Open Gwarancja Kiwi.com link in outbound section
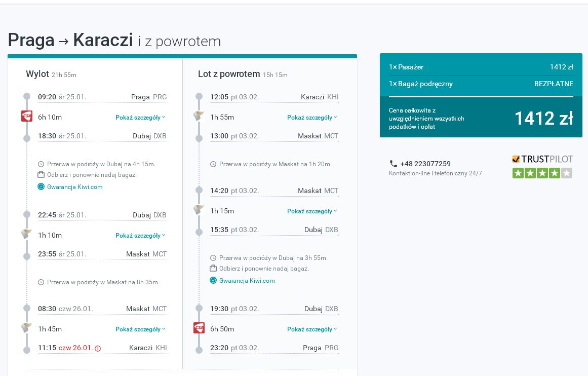This screenshot has width=588, height=376. [74, 187]
